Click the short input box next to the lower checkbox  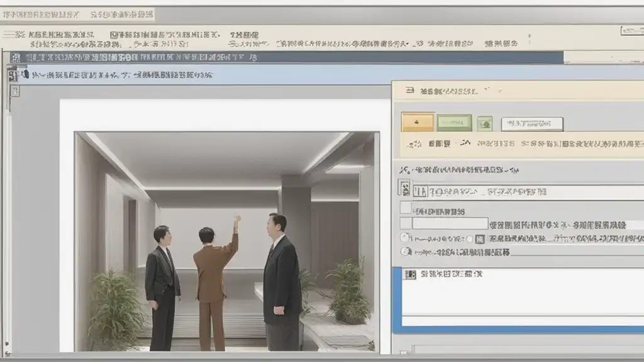pyautogui.click(x=450, y=223)
